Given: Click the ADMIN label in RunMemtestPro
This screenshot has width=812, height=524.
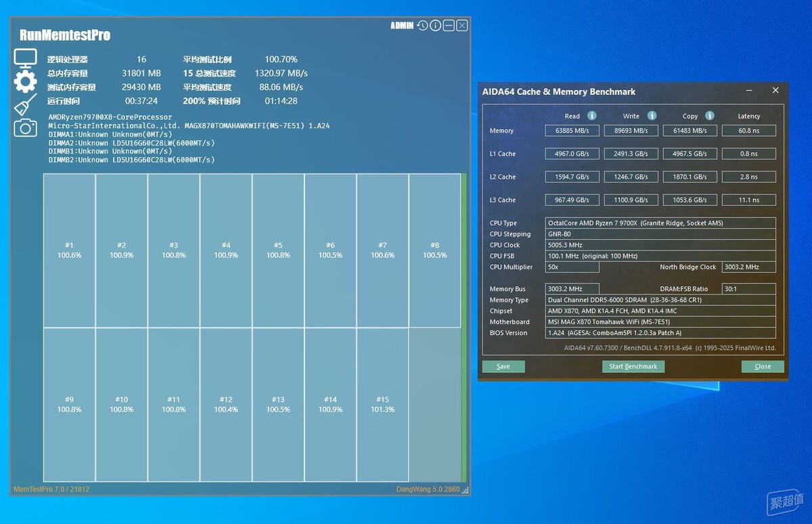Looking at the screenshot, I should click(402, 26).
